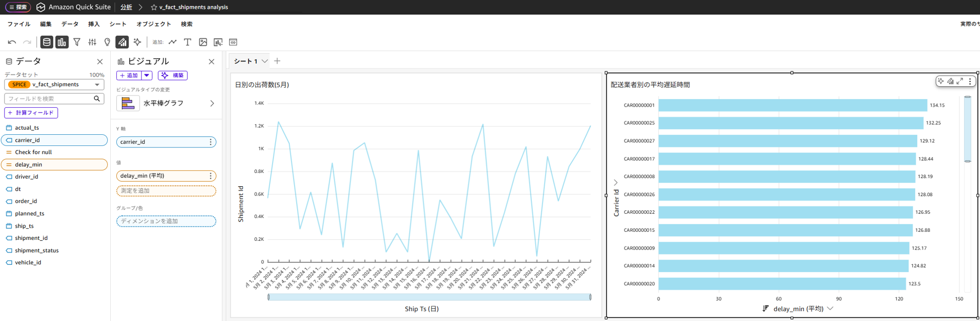Toggle the Visual panel toolbar button
The width and height of the screenshot is (980, 321).
point(62,42)
